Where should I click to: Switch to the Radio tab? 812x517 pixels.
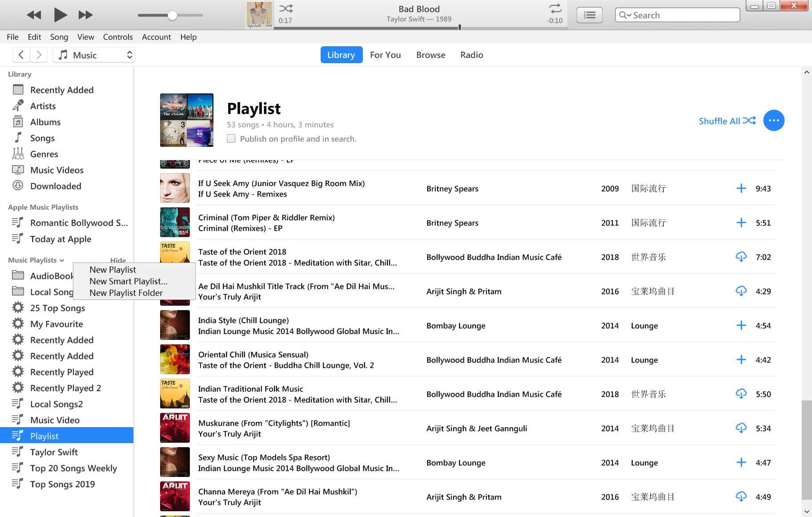[471, 55]
